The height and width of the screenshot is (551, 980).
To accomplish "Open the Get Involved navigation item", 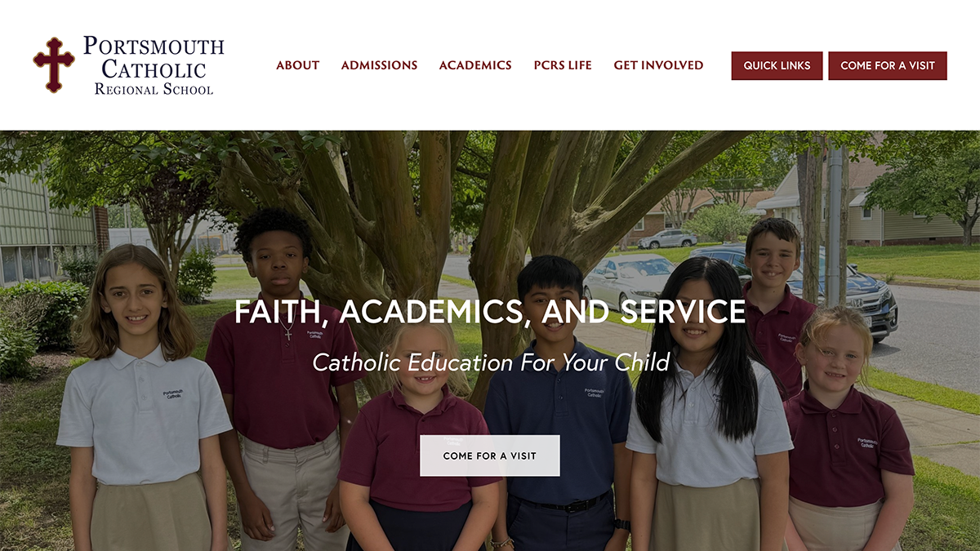I will pos(658,65).
